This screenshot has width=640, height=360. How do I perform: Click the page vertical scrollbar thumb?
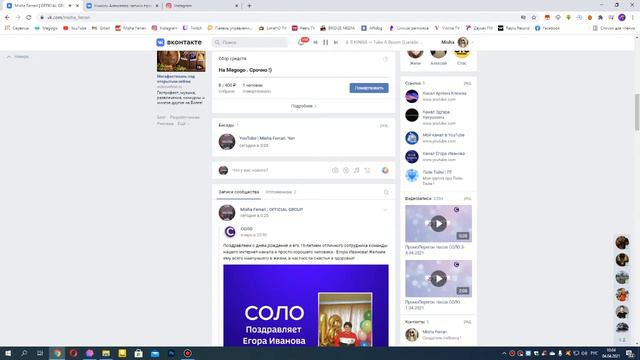pyautogui.click(x=637, y=112)
